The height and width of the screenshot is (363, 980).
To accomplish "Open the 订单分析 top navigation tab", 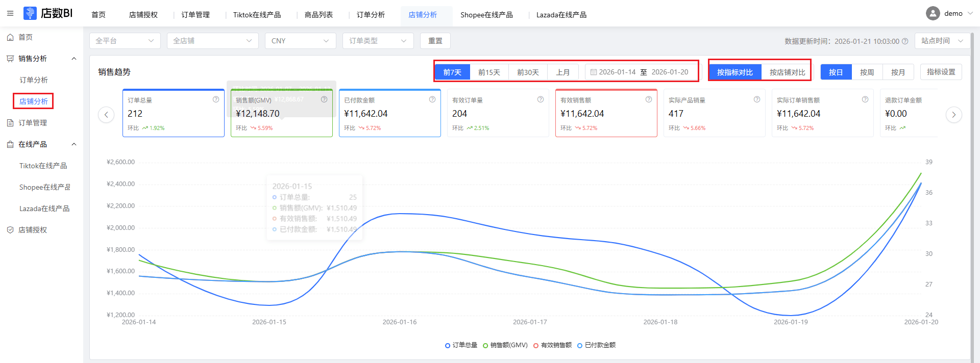I will pyautogui.click(x=371, y=15).
